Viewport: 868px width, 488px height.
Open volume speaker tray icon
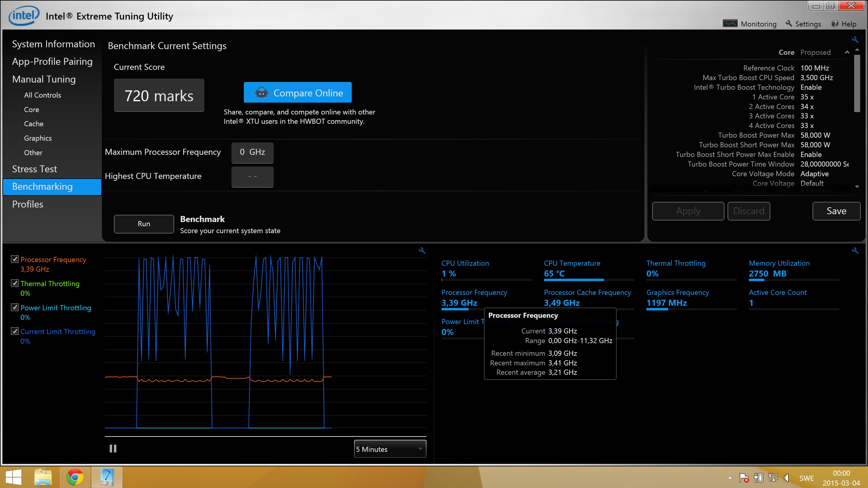(x=787, y=478)
